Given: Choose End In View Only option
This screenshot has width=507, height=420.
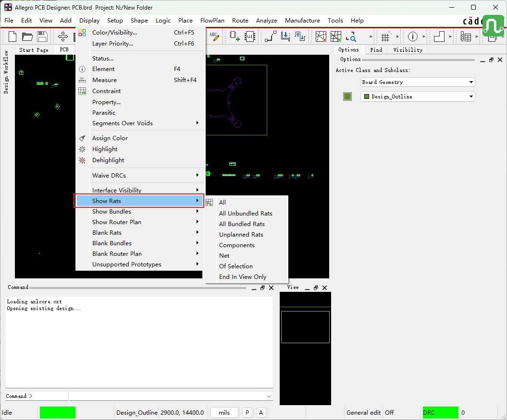Looking at the screenshot, I should pyautogui.click(x=246, y=277).
